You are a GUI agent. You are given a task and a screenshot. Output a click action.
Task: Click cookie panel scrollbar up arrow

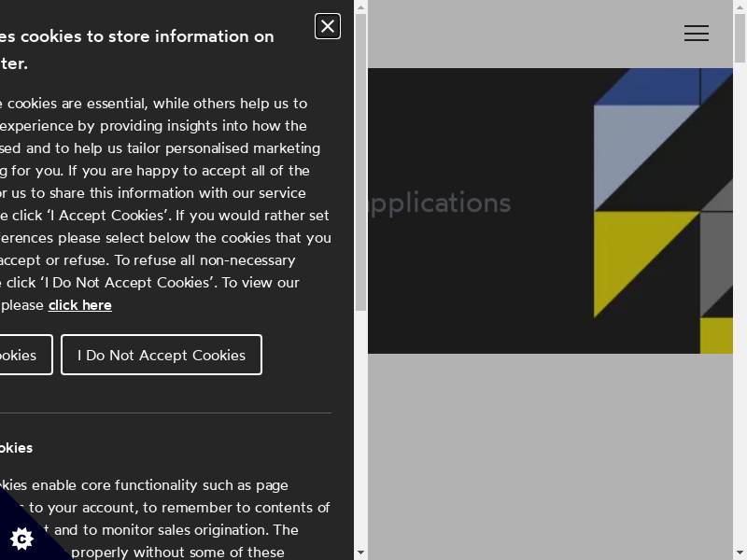pos(360,7)
